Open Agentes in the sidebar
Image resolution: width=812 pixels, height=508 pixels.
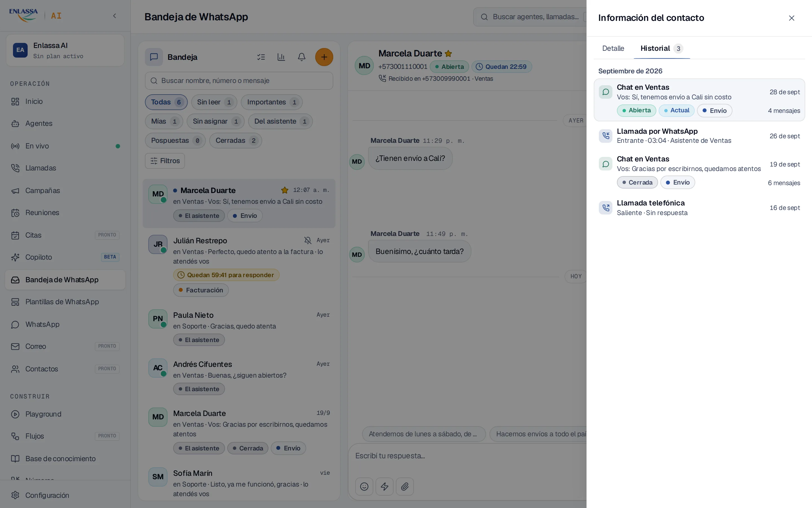point(65,124)
